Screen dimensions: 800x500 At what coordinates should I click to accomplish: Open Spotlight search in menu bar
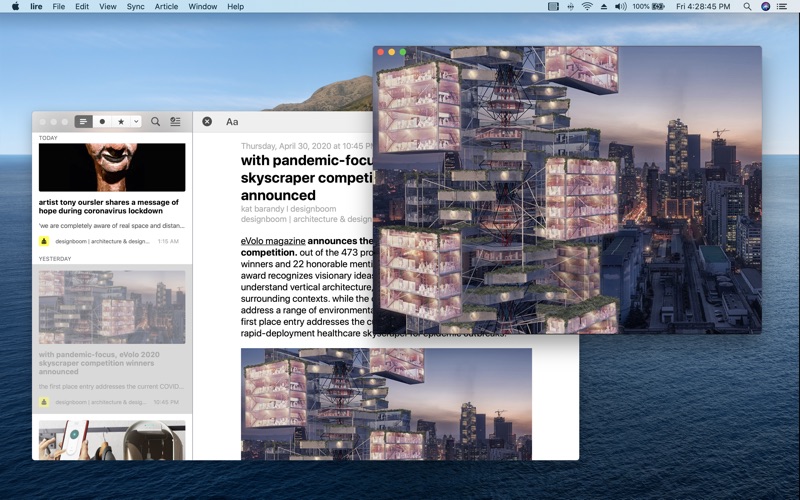747,6
